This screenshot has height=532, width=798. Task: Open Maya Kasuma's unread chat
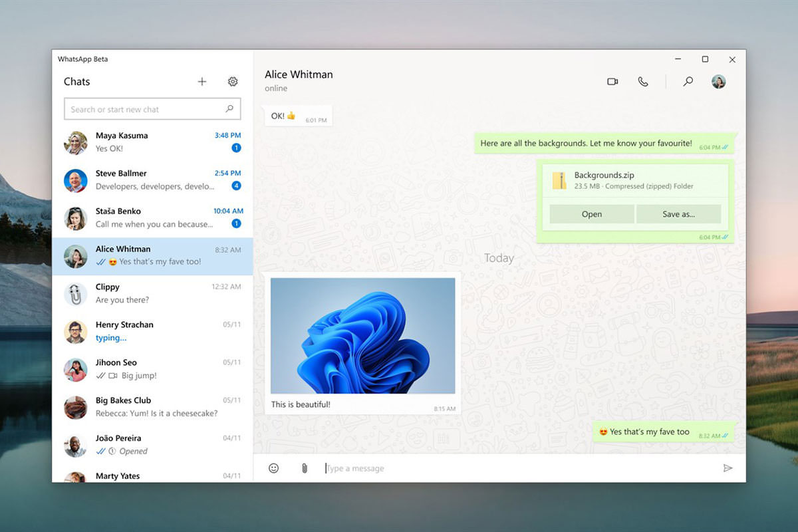tap(152, 141)
